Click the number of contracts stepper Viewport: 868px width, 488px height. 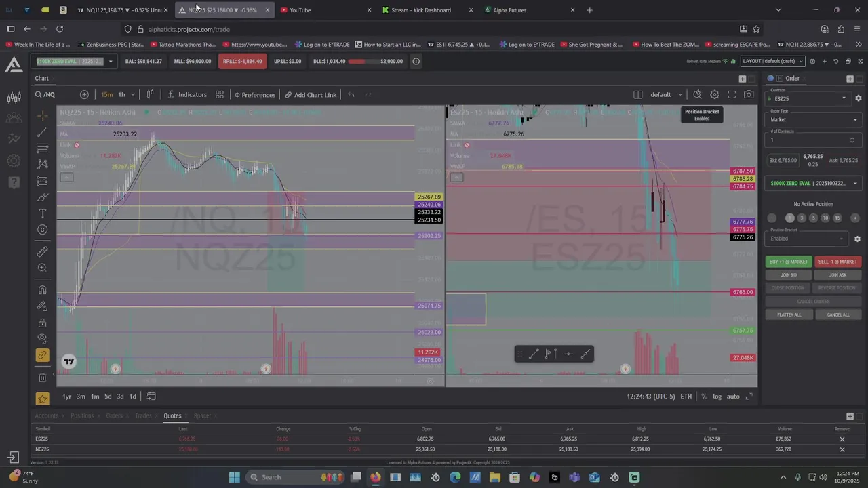852,140
